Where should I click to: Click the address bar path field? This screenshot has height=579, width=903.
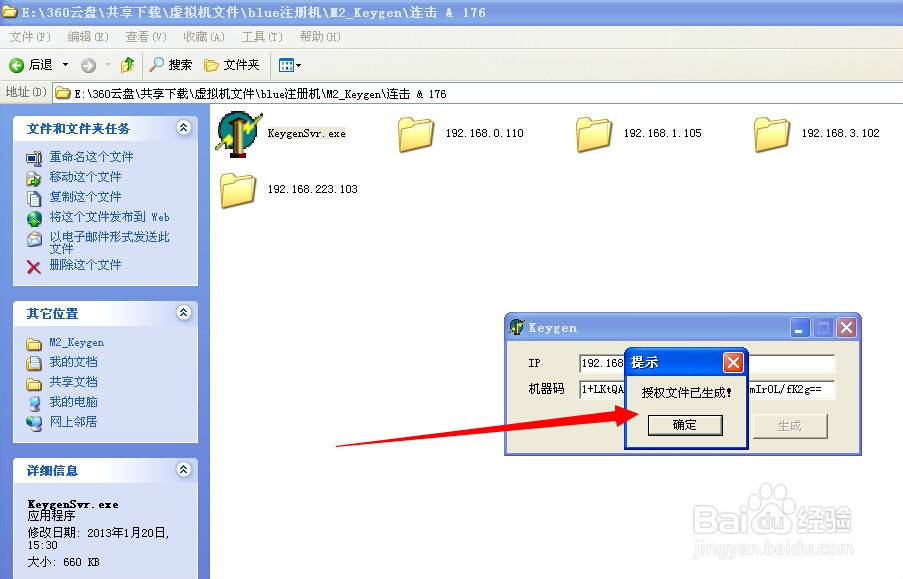pyautogui.click(x=478, y=93)
